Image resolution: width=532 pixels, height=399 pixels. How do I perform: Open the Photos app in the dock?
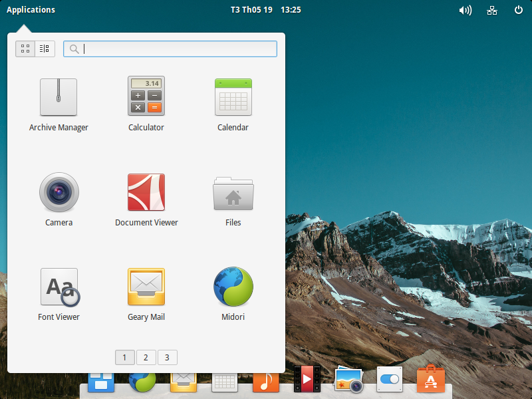point(348,379)
